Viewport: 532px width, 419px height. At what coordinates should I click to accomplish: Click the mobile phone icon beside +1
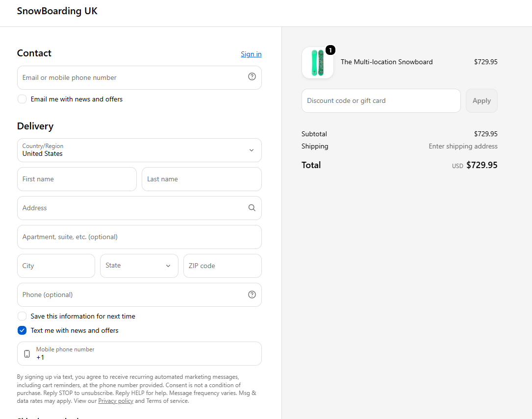(x=27, y=354)
